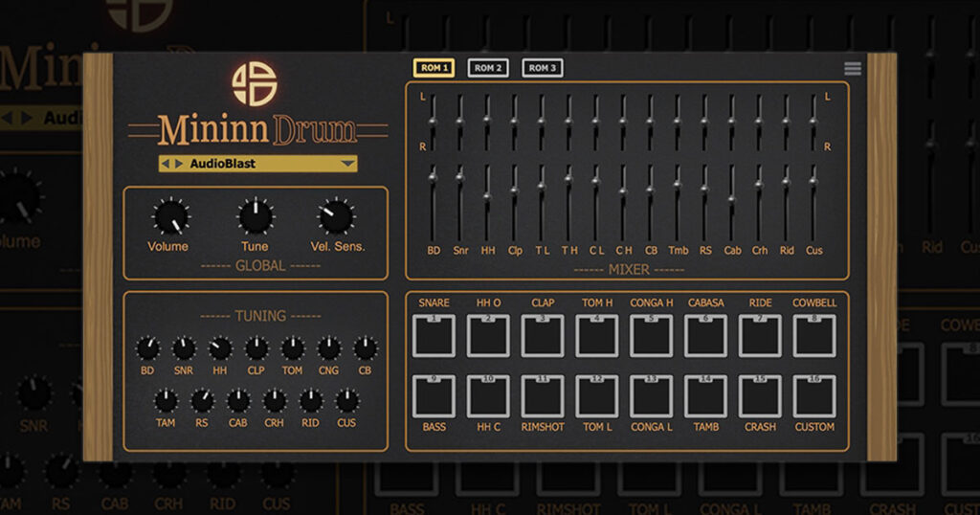Viewport: 980px width, 515px height.
Task: Trigger the CUSTOM pad 16
Action: [x=814, y=396]
